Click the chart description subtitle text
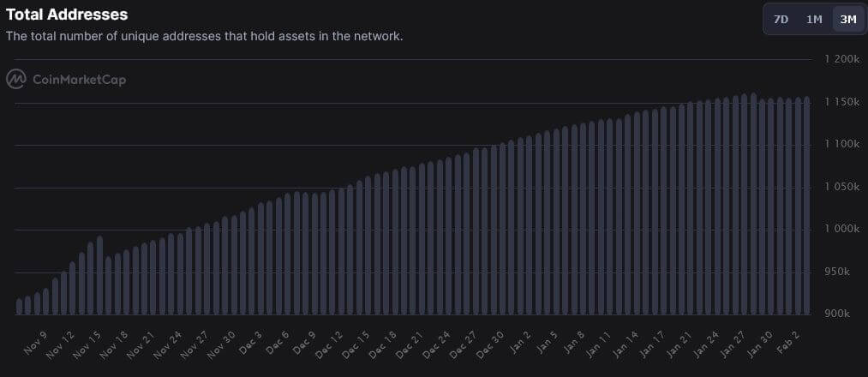The width and height of the screenshot is (868, 377). [x=204, y=37]
